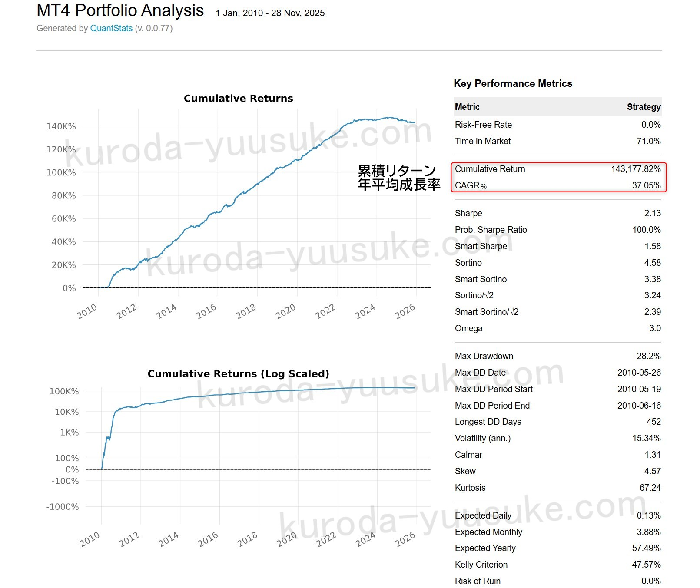Select the Max DD Period Start date

pos(639,389)
